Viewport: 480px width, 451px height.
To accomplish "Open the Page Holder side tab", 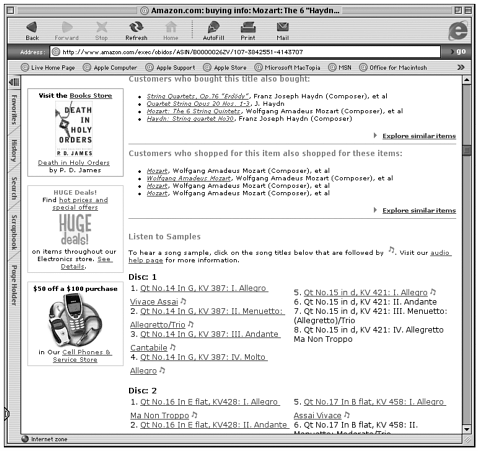I will pos(14,285).
